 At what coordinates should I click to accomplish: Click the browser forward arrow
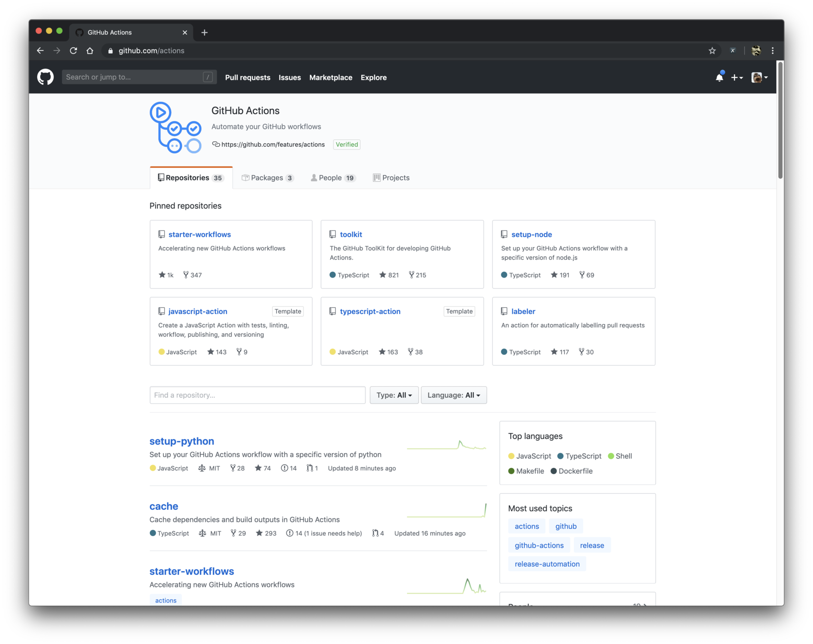tap(57, 51)
